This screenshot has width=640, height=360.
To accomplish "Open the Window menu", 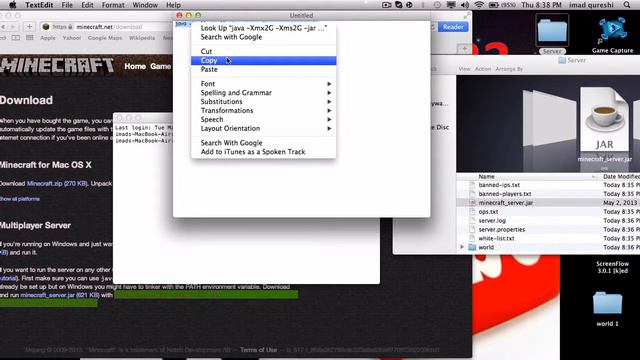I will tap(145, 5).
